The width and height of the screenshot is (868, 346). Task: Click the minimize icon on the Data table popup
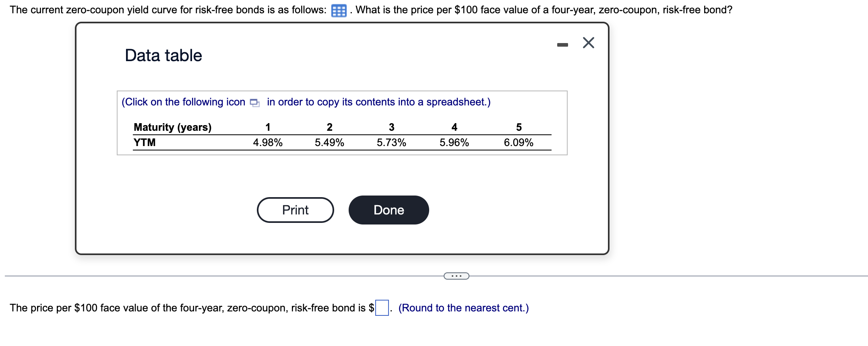click(562, 44)
